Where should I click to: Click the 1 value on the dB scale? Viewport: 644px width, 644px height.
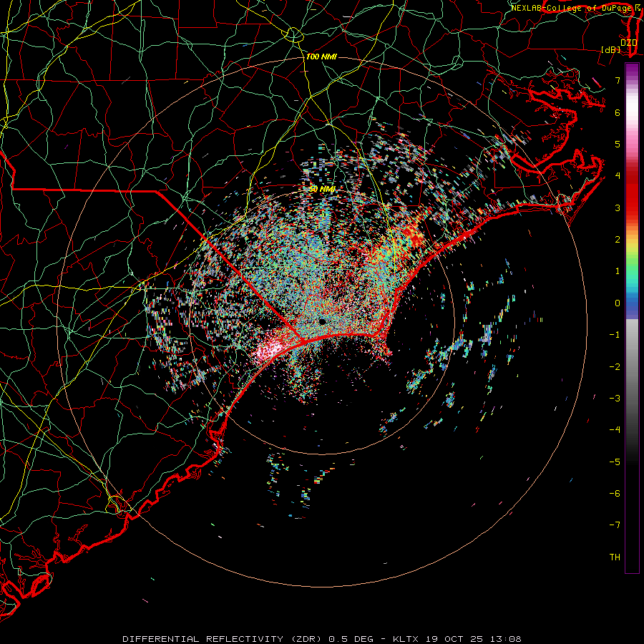tap(618, 271)
